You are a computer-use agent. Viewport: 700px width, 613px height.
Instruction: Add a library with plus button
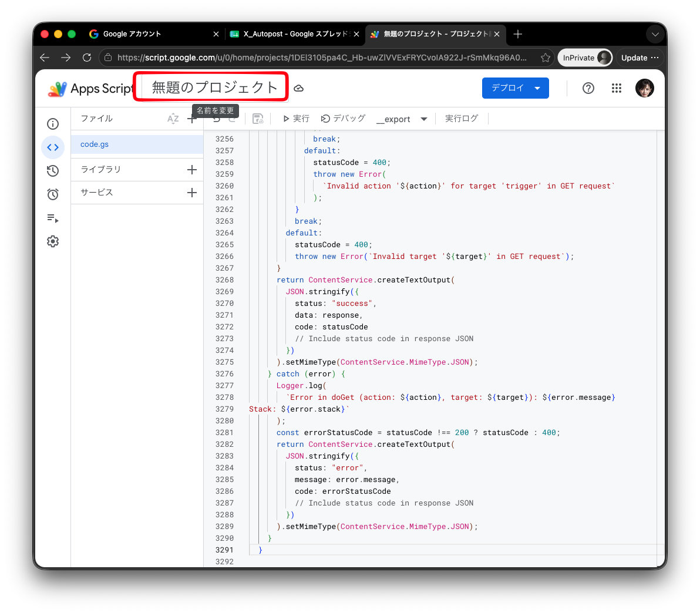[192, 170]
